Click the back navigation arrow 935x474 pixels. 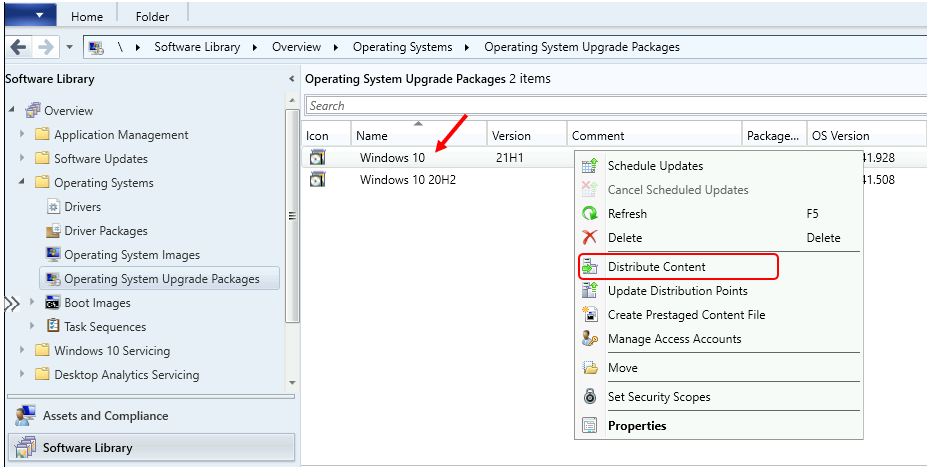click(19, 47)
